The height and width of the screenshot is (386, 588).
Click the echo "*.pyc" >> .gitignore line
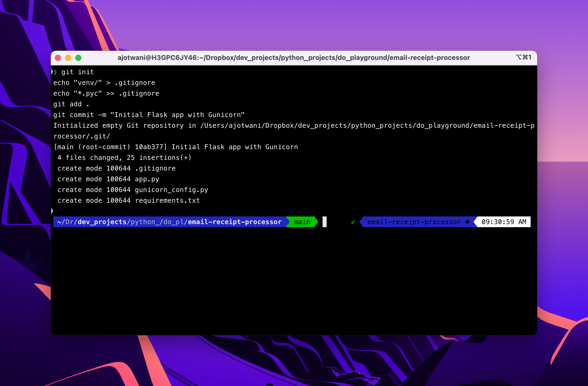tap(106, 94)
